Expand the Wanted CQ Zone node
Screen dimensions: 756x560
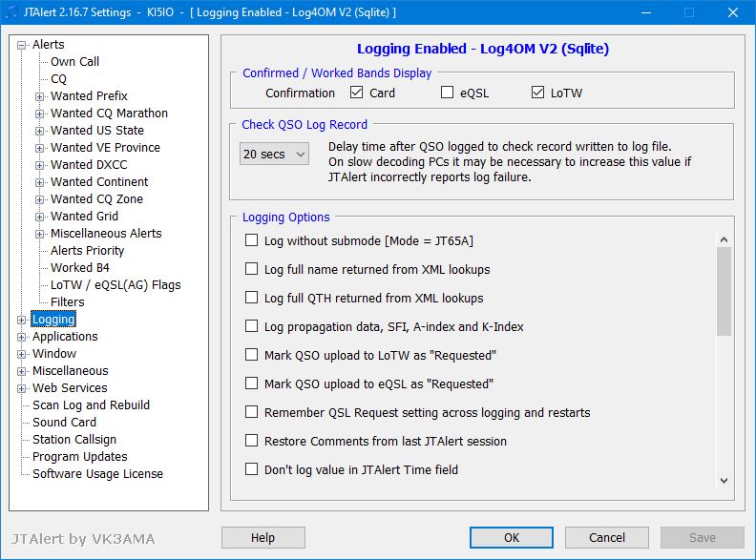tap(39, 199)
